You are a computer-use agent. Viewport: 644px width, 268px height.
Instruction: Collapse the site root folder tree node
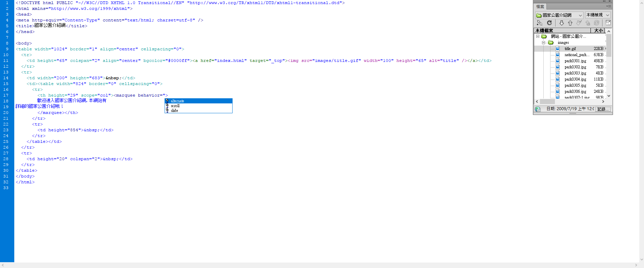538,36
